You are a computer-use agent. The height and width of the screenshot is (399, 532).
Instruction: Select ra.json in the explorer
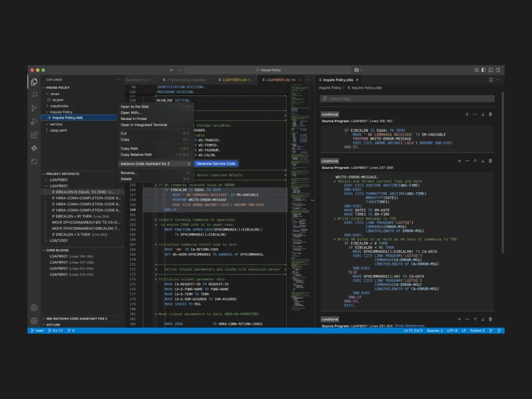tap(58, 100)
